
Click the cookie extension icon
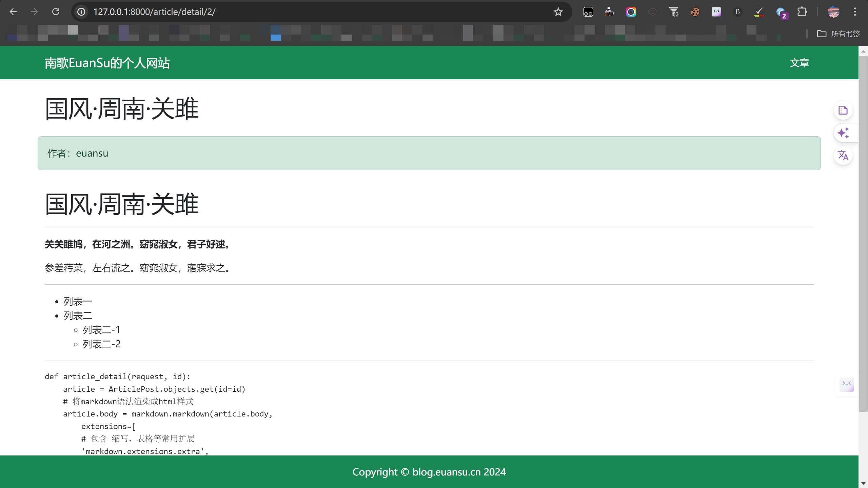(x=695, y=12)
